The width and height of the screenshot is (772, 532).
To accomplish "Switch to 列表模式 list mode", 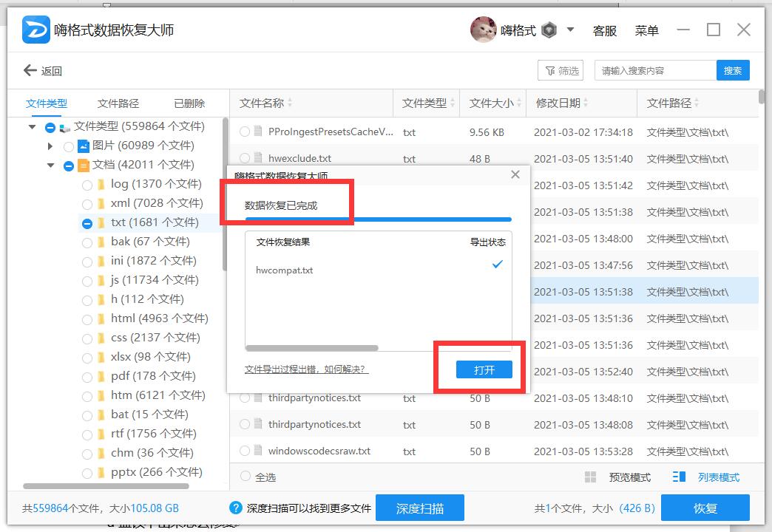I will 706,477.
